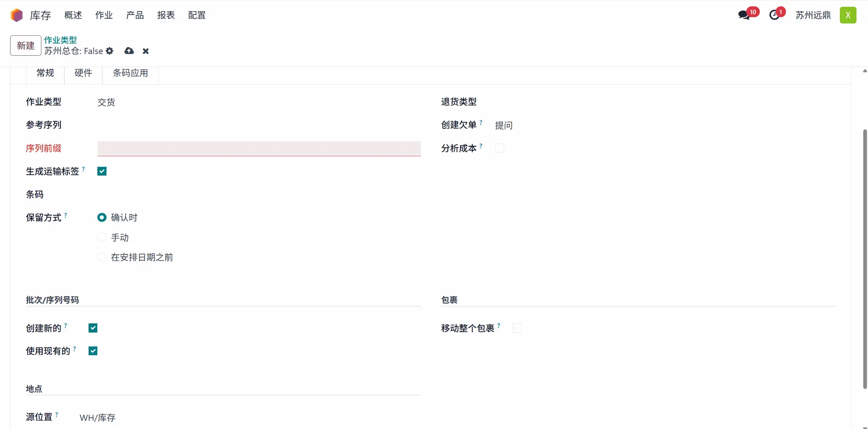The image size is (868, 429).
Task: Open the 配置 menu in the navbar
Action: [x=197, y=15]
